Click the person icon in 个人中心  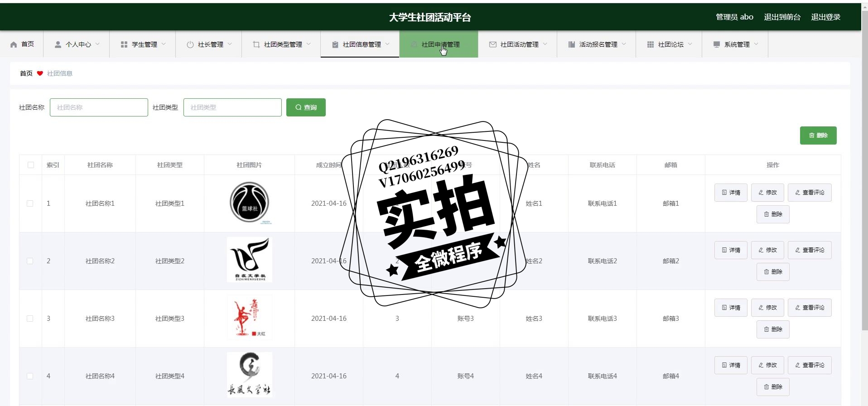(58, 44)
